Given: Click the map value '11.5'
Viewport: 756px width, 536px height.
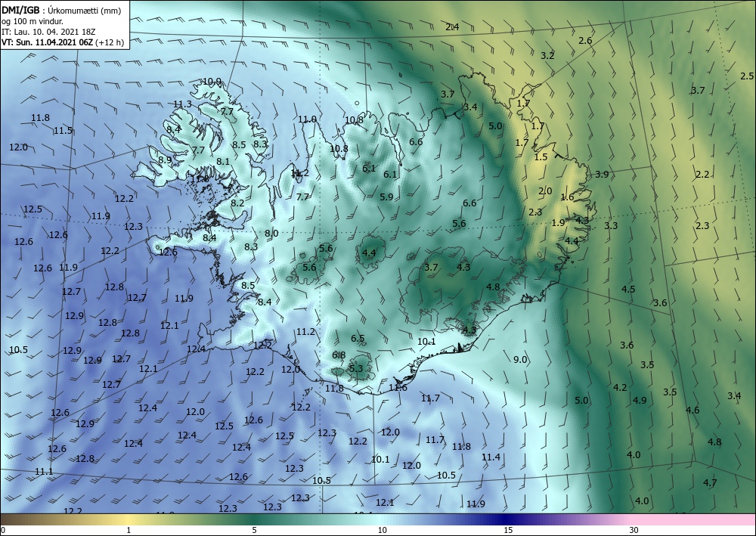Looking at the screenshot, I should [63, 131].
